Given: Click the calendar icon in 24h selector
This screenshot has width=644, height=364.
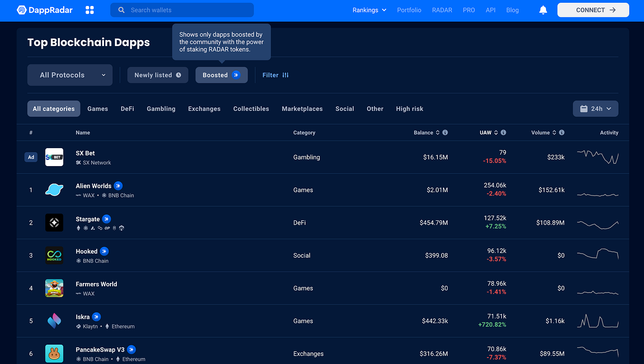Looking at the screenshot, I should click(x=584, y=109).
